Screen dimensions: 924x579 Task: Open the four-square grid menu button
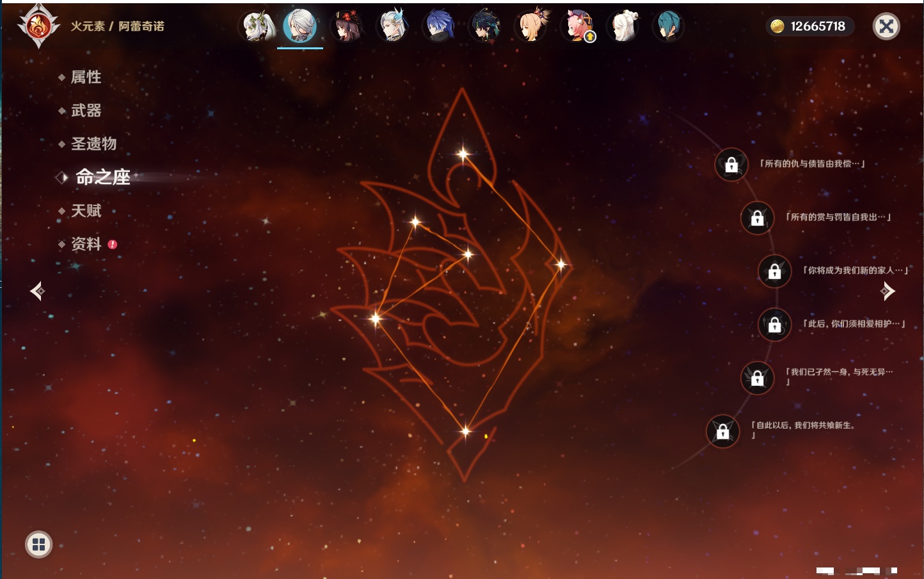click(x=38, y=545)
